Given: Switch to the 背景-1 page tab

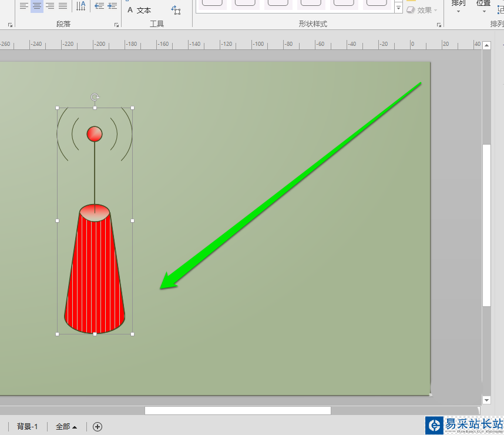Looking at the screenshot, I should click(x=28, y=427).
